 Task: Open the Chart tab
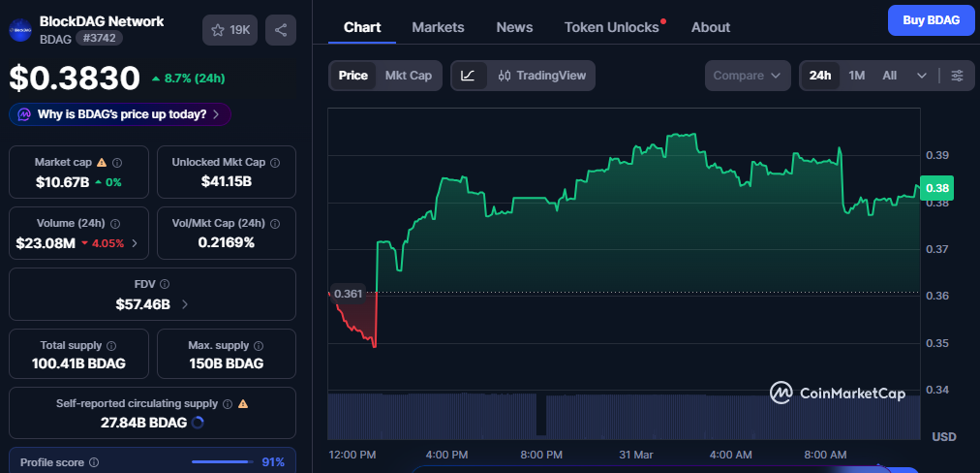coord(362,27)
